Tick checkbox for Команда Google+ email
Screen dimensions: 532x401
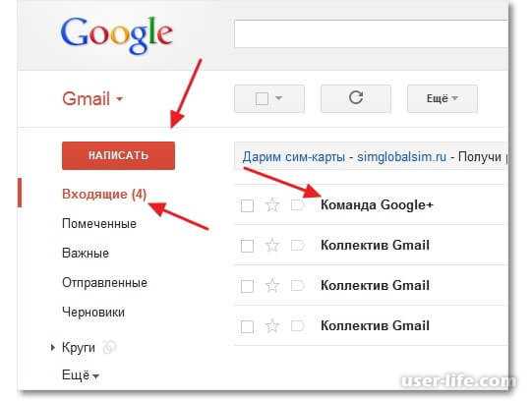(247, 205)
